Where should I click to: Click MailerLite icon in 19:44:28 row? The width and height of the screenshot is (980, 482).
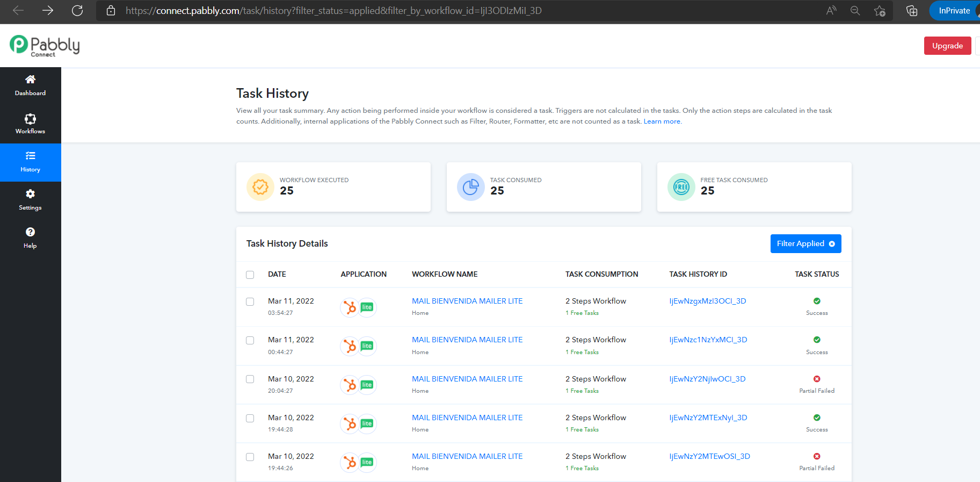[x=367, y=423]
